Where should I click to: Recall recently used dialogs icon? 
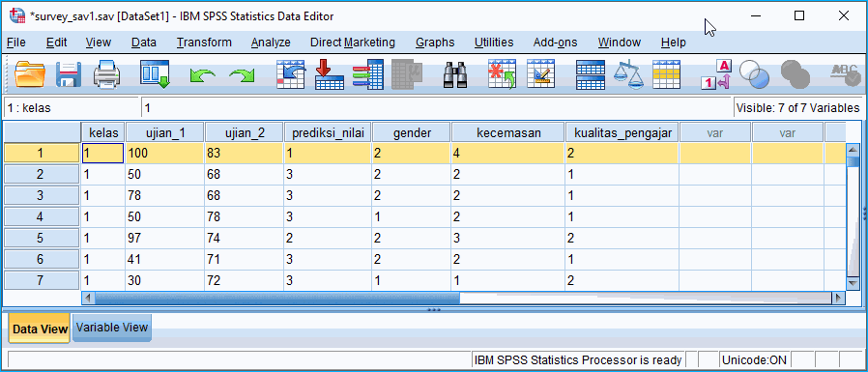pyautogui.click(x=155, y=74)
